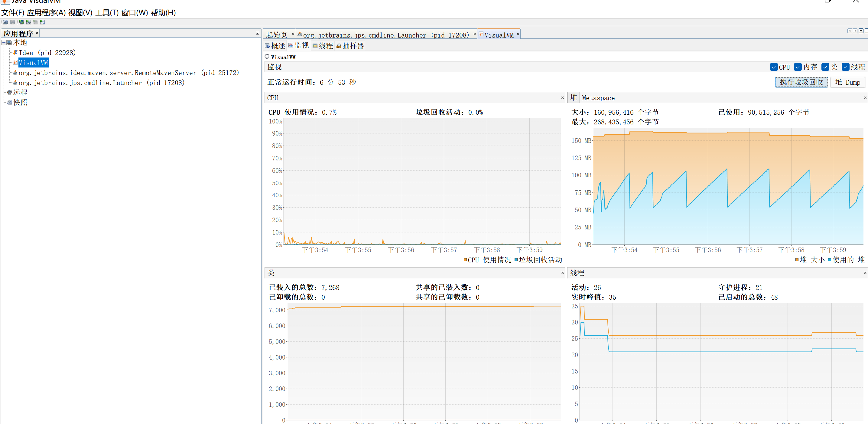Open the 抽样器 sampler view
The image size is (868, 424).
(x=350, y=46)
